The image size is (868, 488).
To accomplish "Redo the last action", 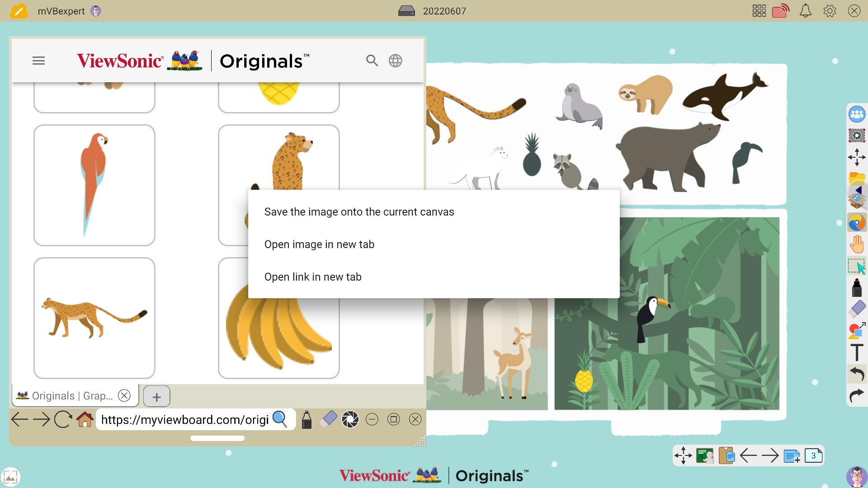I will [x=857, y=396].
